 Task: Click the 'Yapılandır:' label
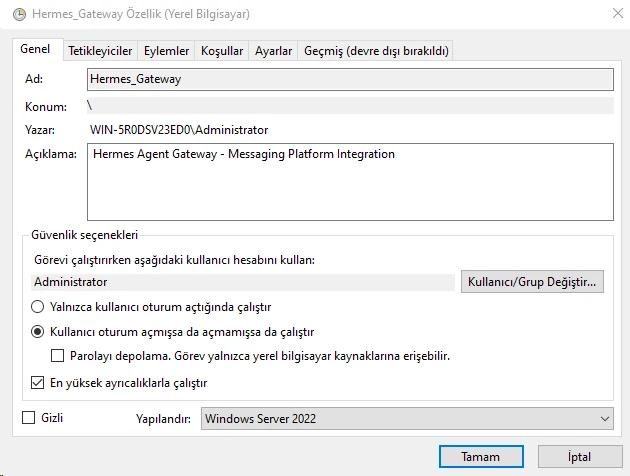click(163, 419)
